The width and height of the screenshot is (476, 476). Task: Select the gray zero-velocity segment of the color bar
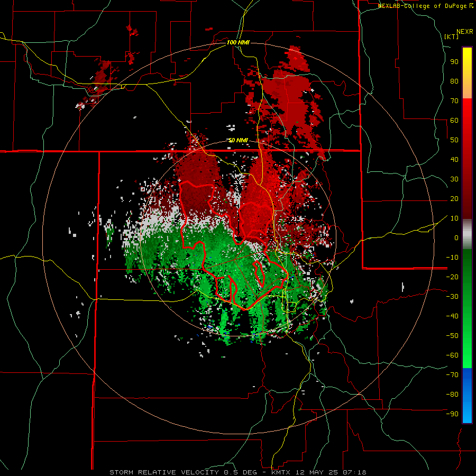point(467,234)
